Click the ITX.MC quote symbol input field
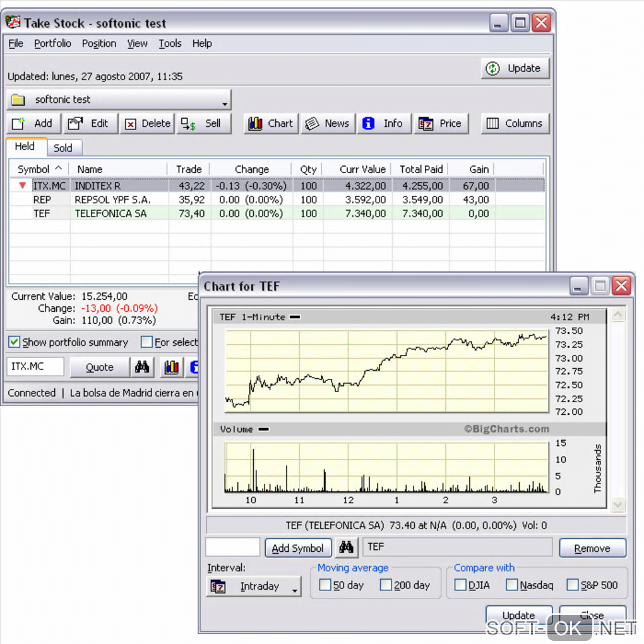 coord(36,366)
